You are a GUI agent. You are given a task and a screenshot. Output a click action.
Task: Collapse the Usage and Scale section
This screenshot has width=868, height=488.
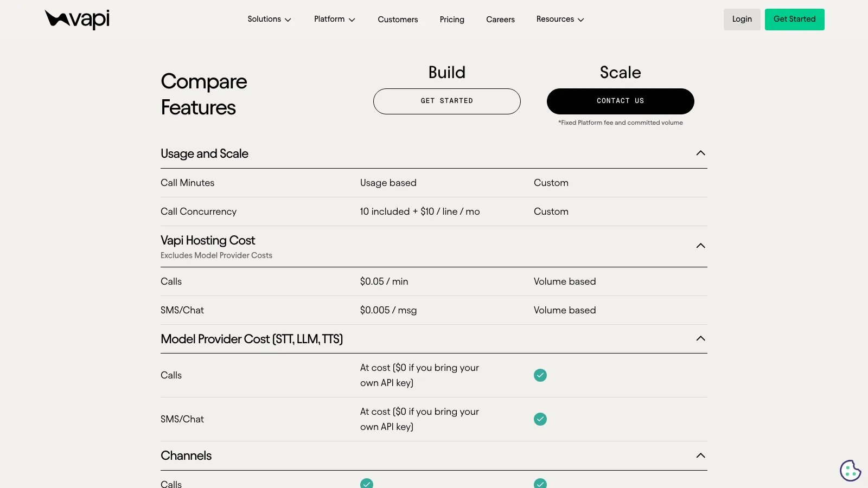point(700,153)
